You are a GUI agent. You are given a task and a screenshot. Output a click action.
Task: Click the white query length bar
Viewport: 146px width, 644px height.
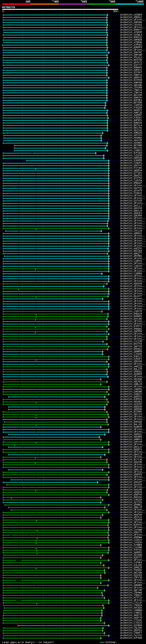click(x=60, y=9)
